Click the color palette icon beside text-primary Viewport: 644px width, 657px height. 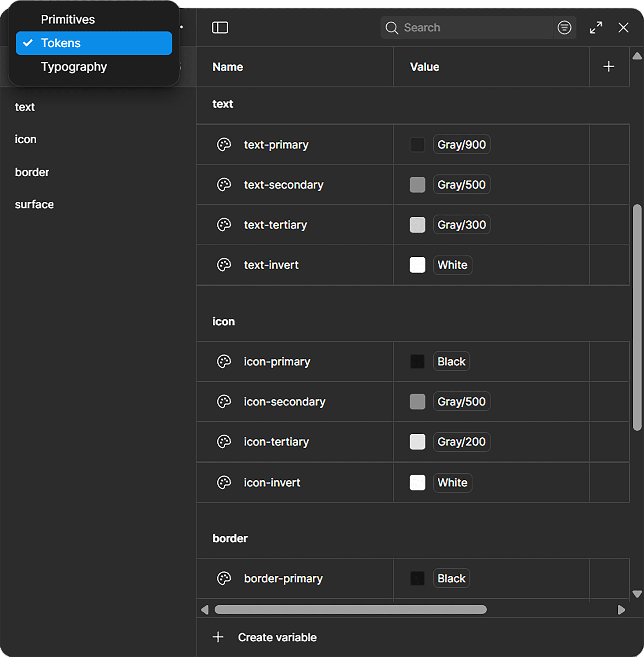pos(224,145)
